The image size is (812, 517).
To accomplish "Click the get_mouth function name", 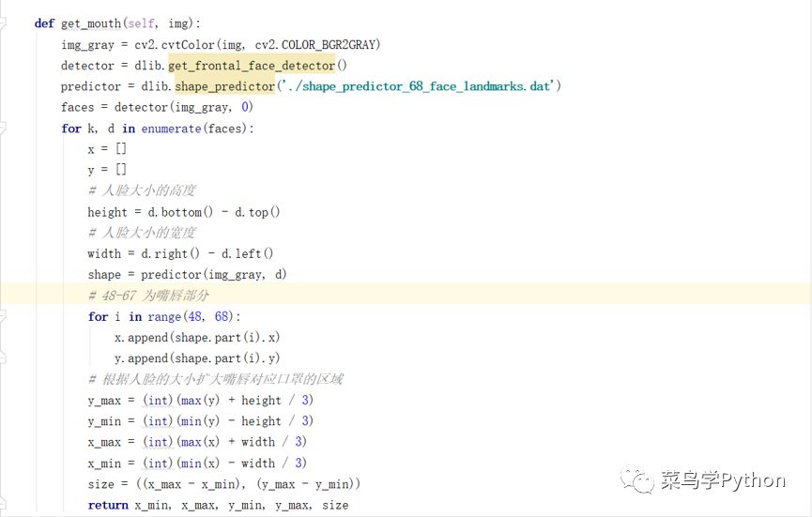I will pos(91,23).
